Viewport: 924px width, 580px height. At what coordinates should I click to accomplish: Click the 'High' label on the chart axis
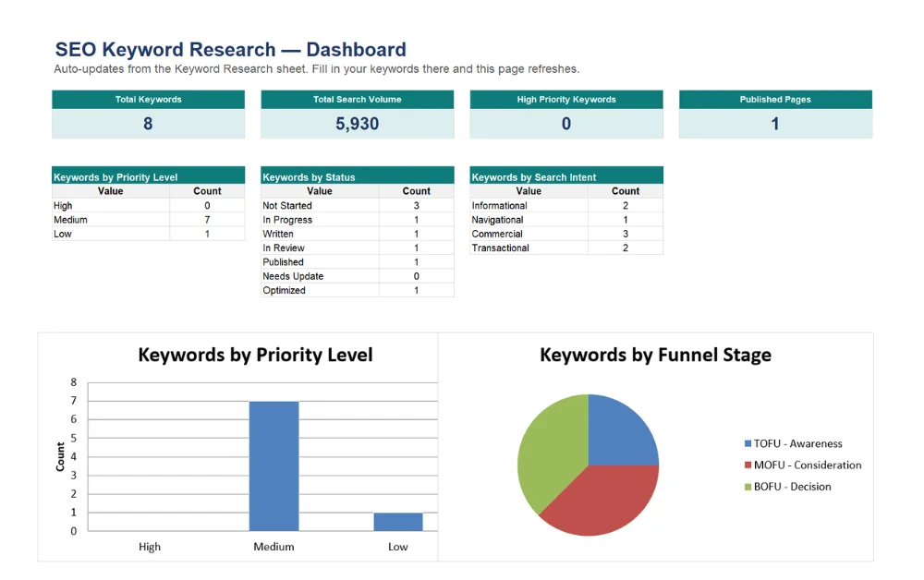coord(150,547)
